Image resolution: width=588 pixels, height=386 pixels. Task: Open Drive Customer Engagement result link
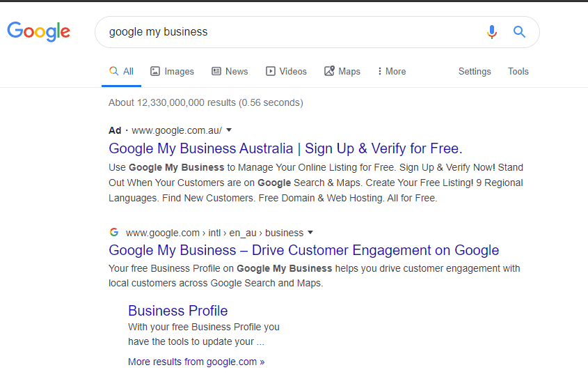point(304,250)
